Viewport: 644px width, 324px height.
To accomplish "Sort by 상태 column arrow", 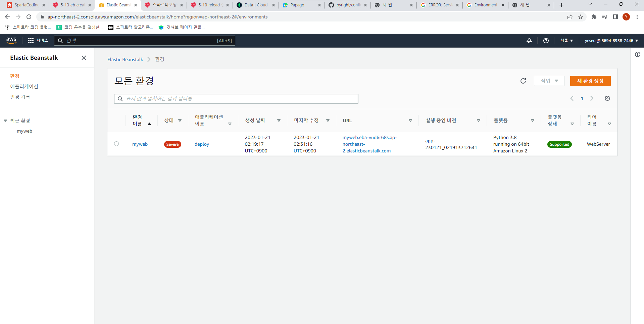I will click(x=180, y=121).
